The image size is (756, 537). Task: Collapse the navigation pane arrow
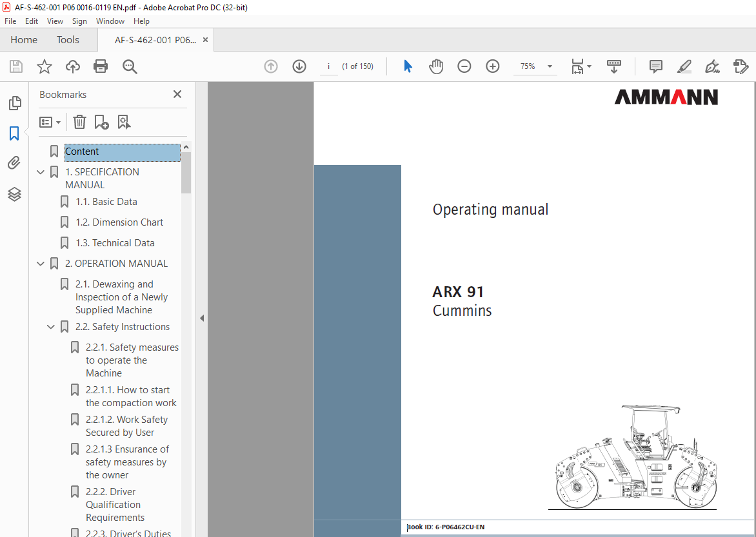202,318
